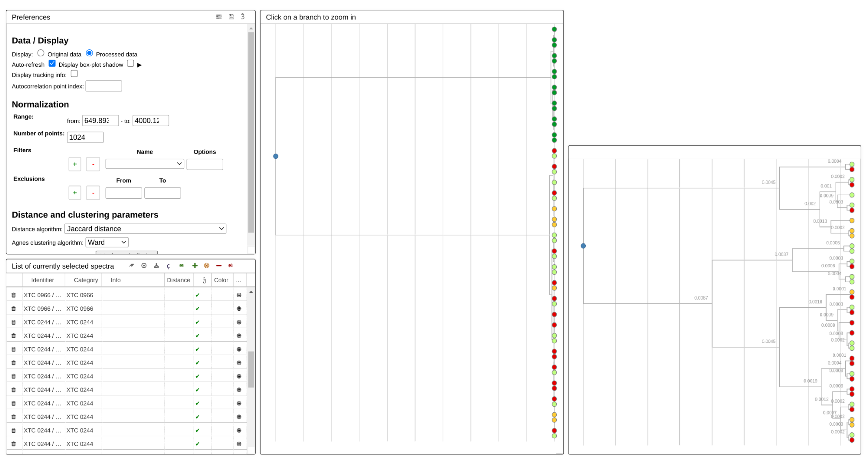Click the green eye show icon
The image size is (868, 461).
tap(182, 266)
